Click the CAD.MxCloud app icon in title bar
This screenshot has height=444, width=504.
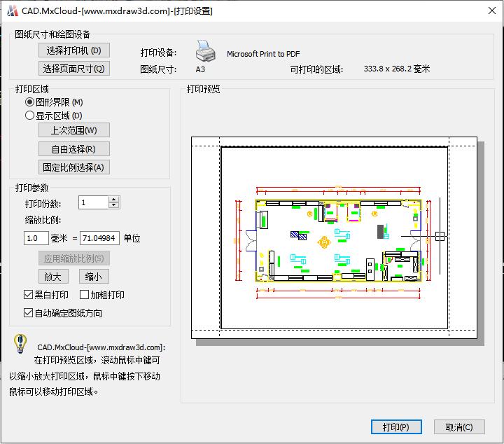13,11
